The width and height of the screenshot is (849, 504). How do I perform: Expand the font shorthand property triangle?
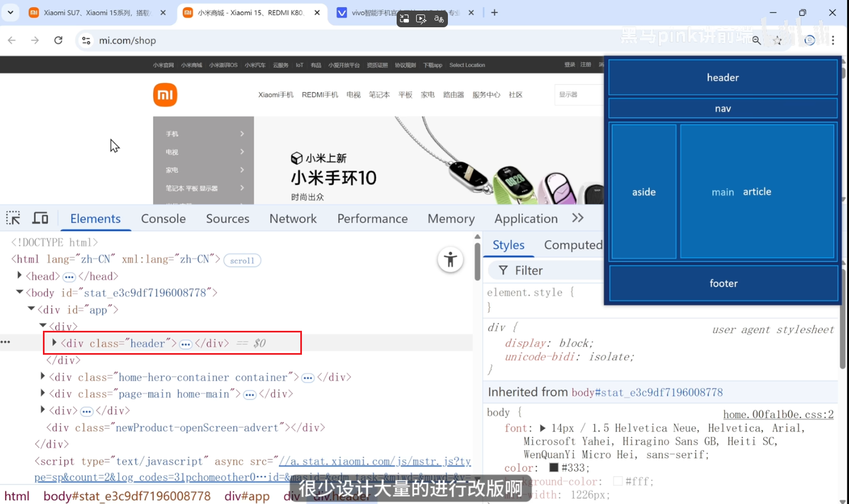543,428
